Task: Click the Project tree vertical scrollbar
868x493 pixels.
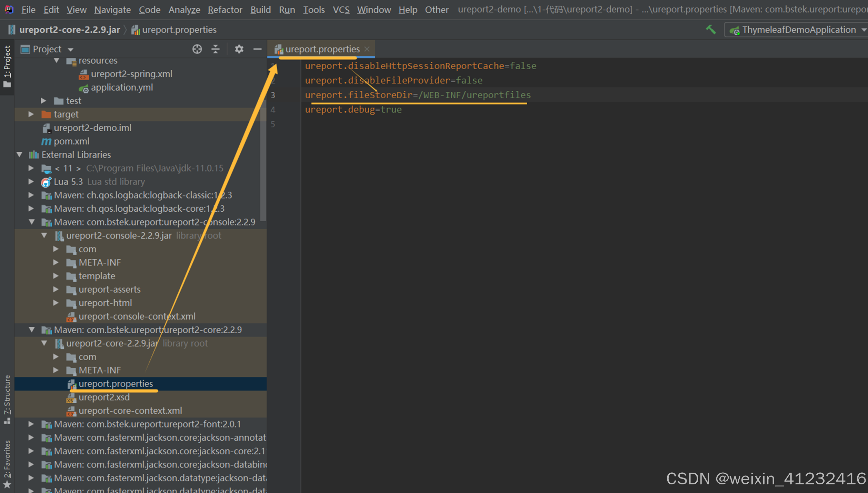Action: click(263, 160)
